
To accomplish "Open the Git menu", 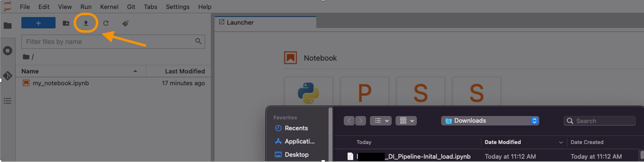I will [131, 7].
